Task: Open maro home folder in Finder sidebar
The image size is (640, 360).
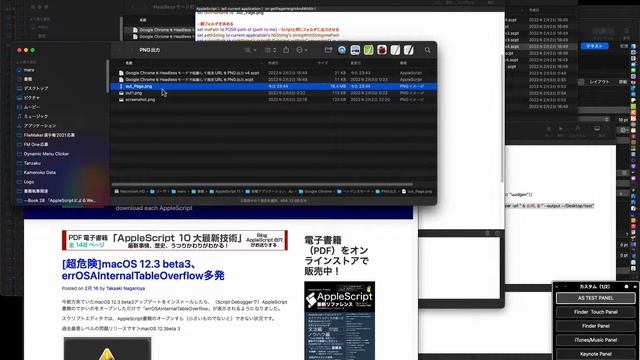Action: click(x=29, y=70)
